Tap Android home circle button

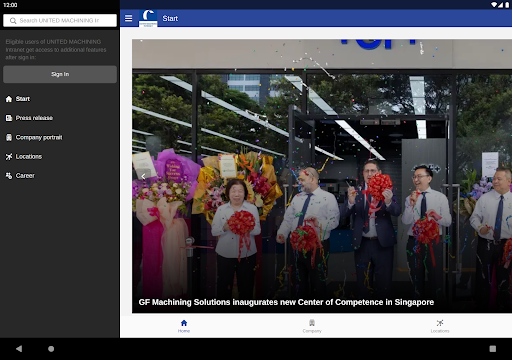(51, 349)
